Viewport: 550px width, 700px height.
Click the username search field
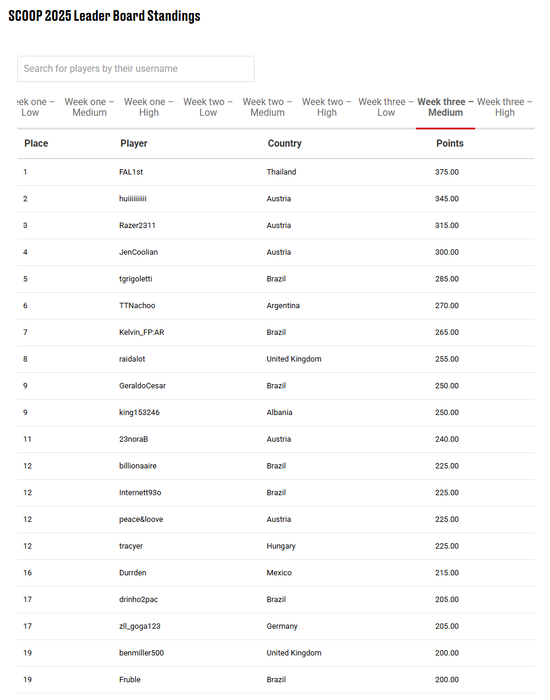pos(136,69)
